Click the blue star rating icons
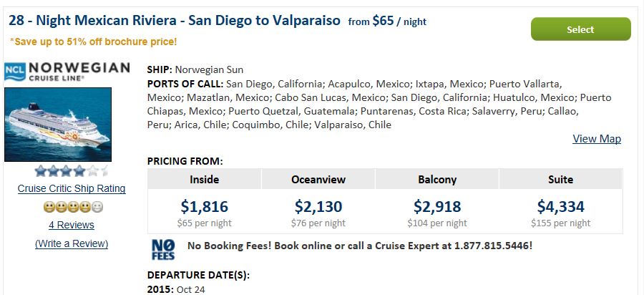 click(72, 170)
